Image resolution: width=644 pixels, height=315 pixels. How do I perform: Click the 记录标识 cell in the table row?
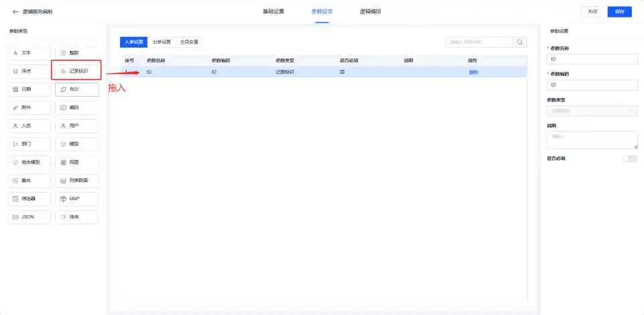click(284, 73)
